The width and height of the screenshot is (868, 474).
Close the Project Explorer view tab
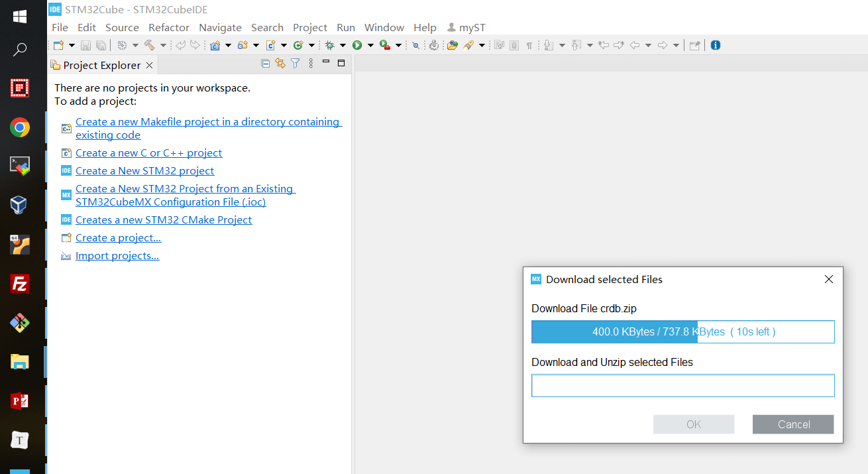pos(149,65)
